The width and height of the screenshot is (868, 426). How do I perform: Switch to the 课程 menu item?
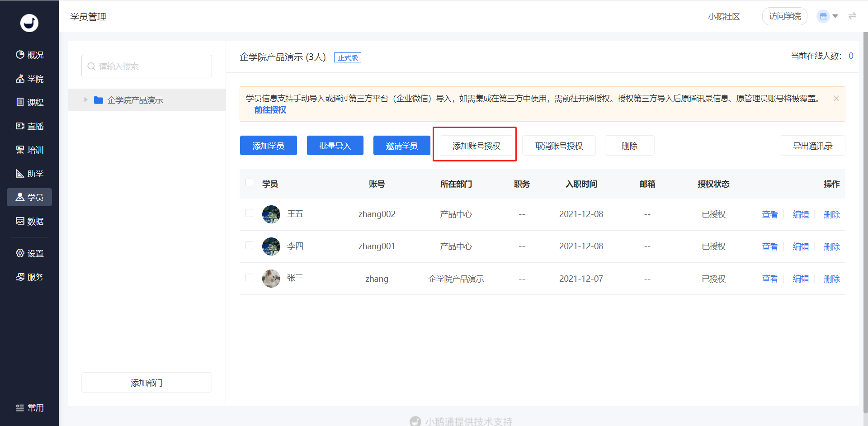tap(29, 102)
